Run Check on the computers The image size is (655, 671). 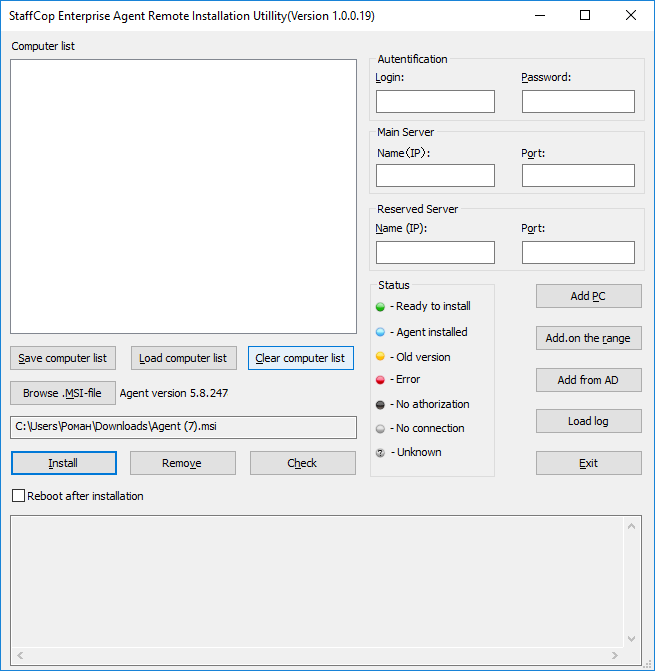click(x=302, y=463)
